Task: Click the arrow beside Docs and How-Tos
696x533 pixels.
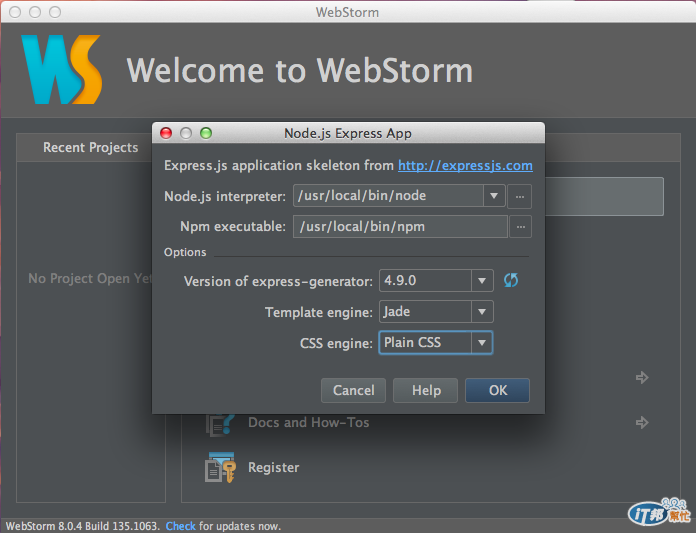Action: 642,422
